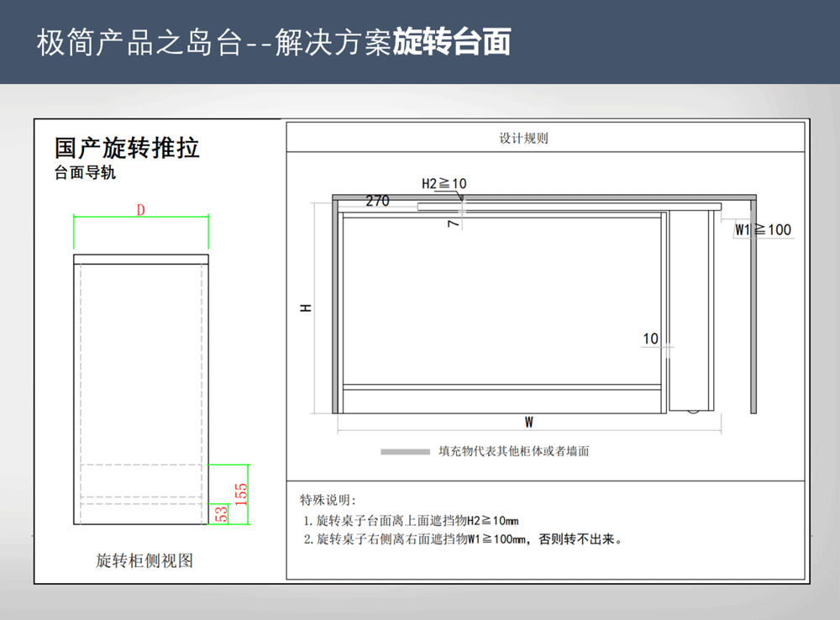Click the '设计规则' header cell
840x620 pixels.
point(523,139)
